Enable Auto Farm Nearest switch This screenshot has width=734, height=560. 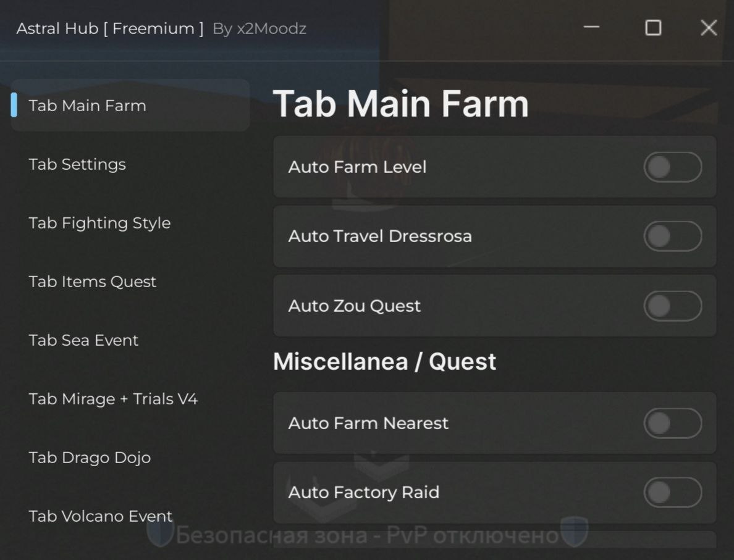672,424
